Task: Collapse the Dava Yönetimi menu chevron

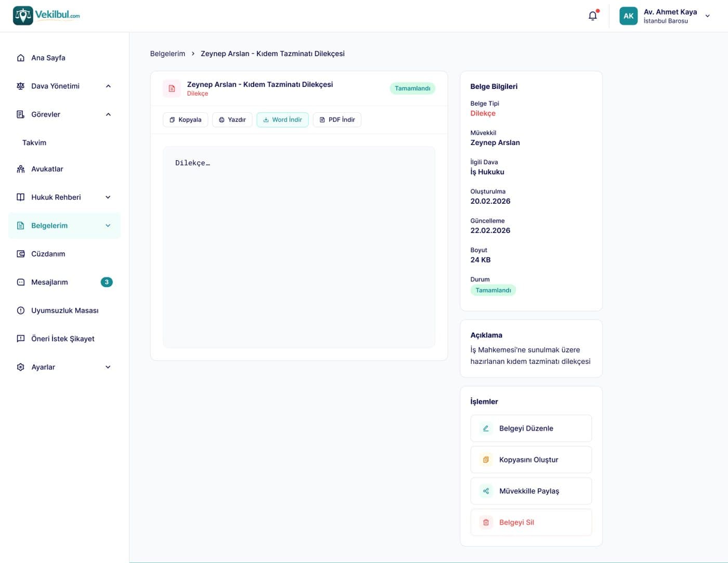Action: 108,86
